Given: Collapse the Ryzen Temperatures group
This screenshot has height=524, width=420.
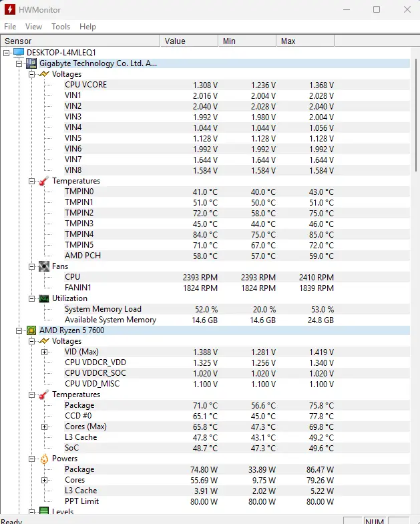Looking at the screenshot, I should (32, 395).
